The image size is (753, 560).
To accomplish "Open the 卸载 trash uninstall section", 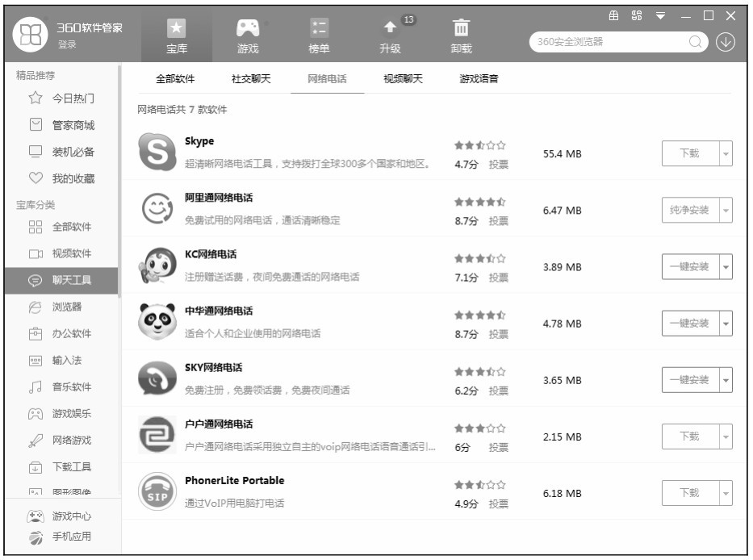I will tap(461, 36).
